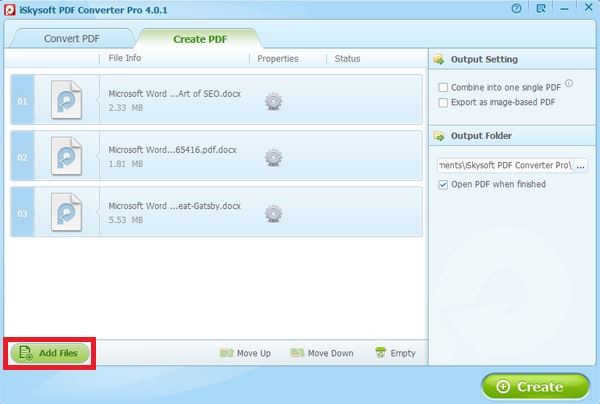
Task: Click the Properties column header
Action: (x=278, y=59)
